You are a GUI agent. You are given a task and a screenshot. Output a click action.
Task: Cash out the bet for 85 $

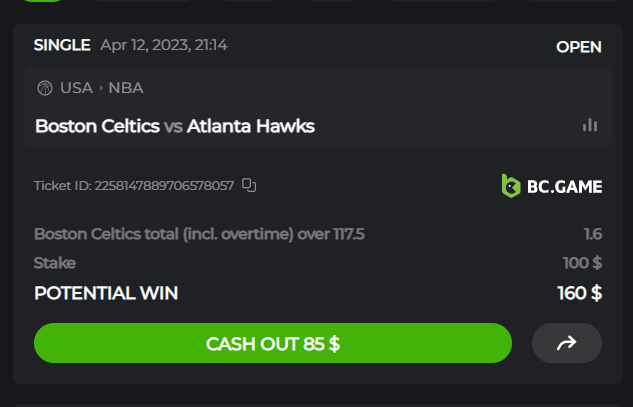pyautogui.click(x=273, y=343)
